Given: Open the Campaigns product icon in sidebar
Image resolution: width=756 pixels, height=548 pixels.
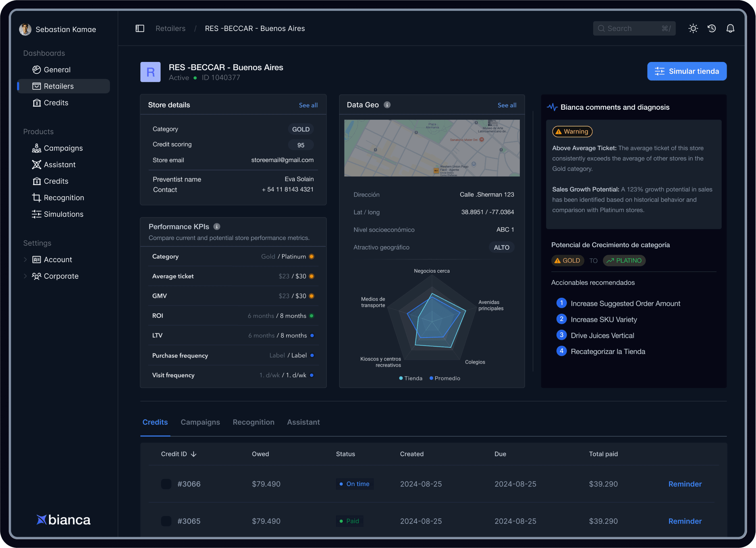Looking at the screenshot, I should 37,148.
